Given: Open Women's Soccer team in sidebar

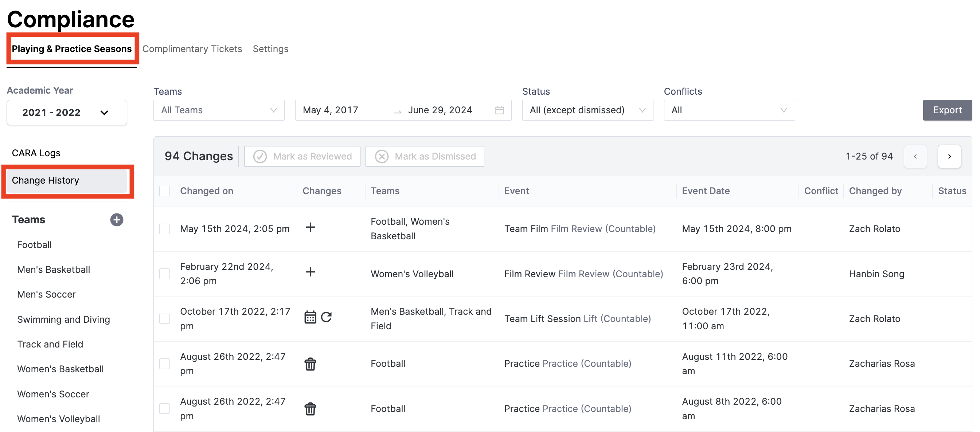Looking at the screenshot, I should [x=53, y=394].
